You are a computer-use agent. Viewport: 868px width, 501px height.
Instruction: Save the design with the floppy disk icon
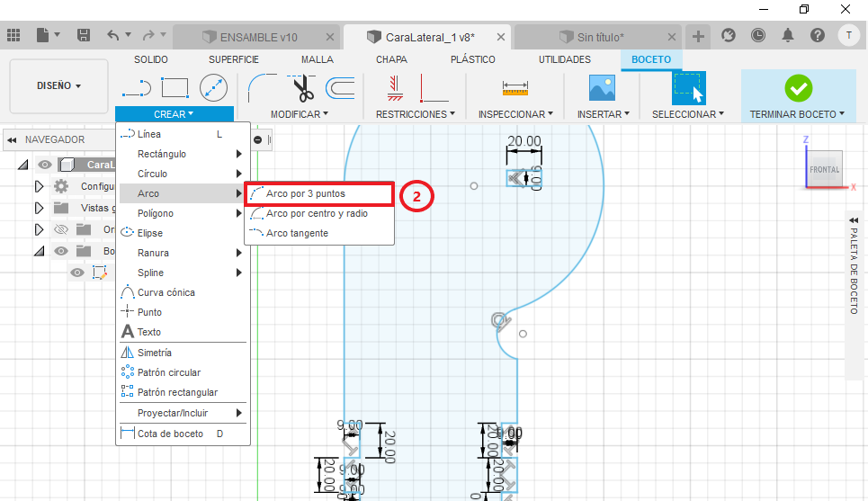click(x=84, y=35)
